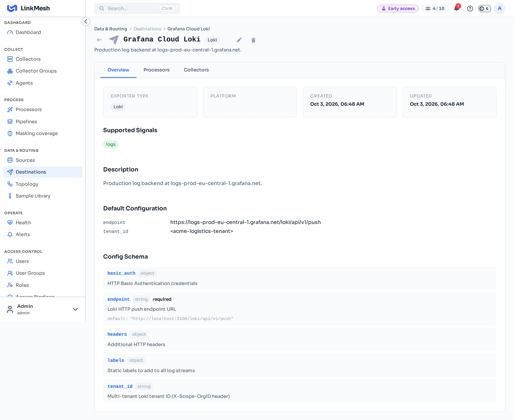Open the user avatar A menu
This screenshot has height=420, width=514.
(500, 8)
